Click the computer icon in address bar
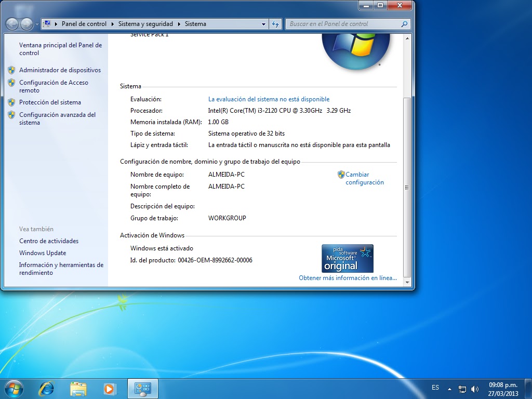This screenshot has height=399, width=532. (47, 24)
